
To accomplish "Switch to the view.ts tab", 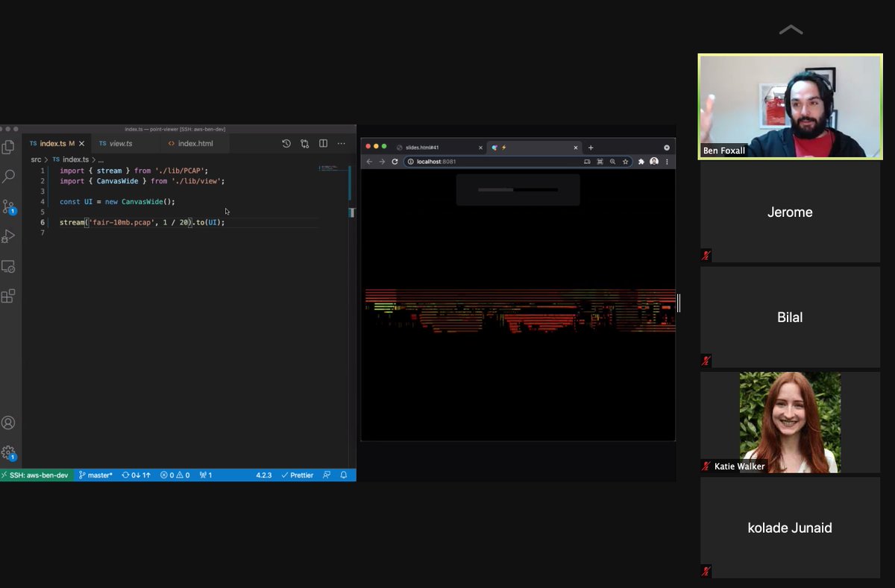I will 117,143.
